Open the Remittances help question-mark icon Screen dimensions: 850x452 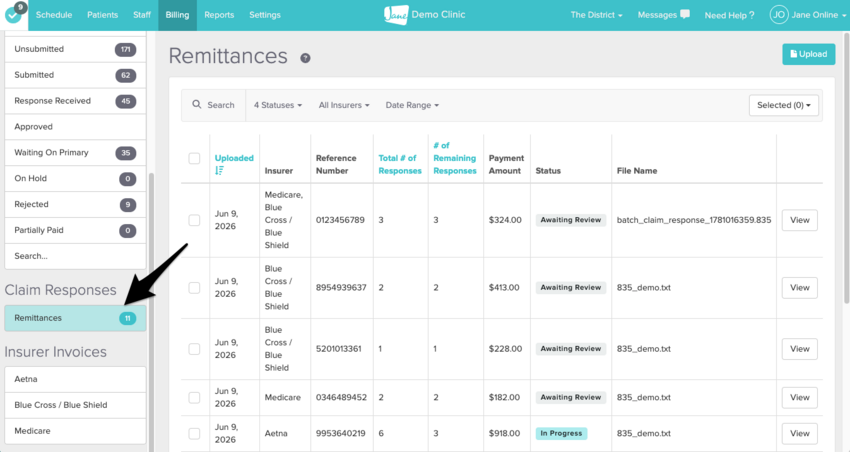306,58
